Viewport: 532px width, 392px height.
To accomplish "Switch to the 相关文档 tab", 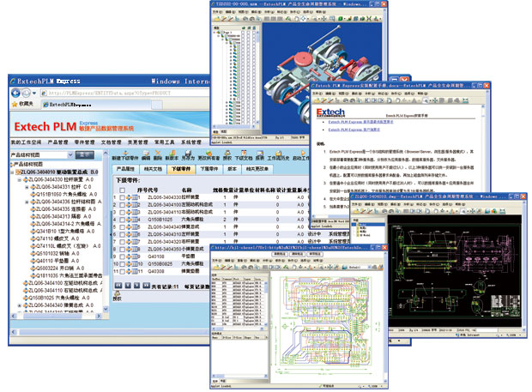I will pos(155,170).
